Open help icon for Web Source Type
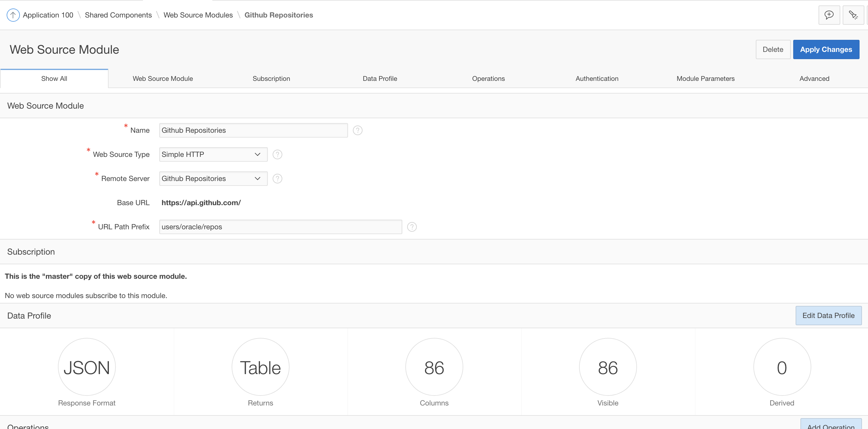This screenshot has height=429, width=868. pos(277,155)
